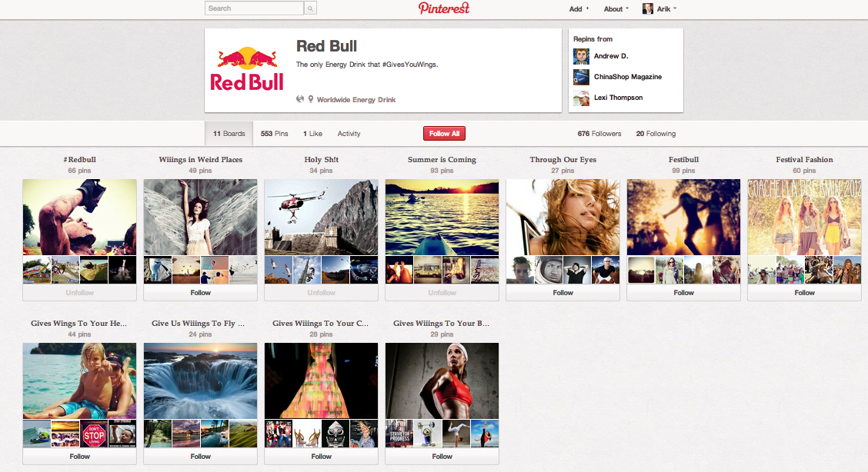Open the Festival Fashion board title
868x472 pixels.
click(x=804, y=159)
